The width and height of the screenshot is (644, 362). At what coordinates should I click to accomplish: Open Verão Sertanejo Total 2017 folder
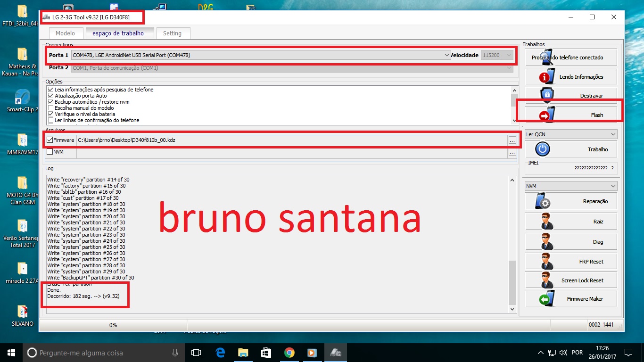click(22, 233)
